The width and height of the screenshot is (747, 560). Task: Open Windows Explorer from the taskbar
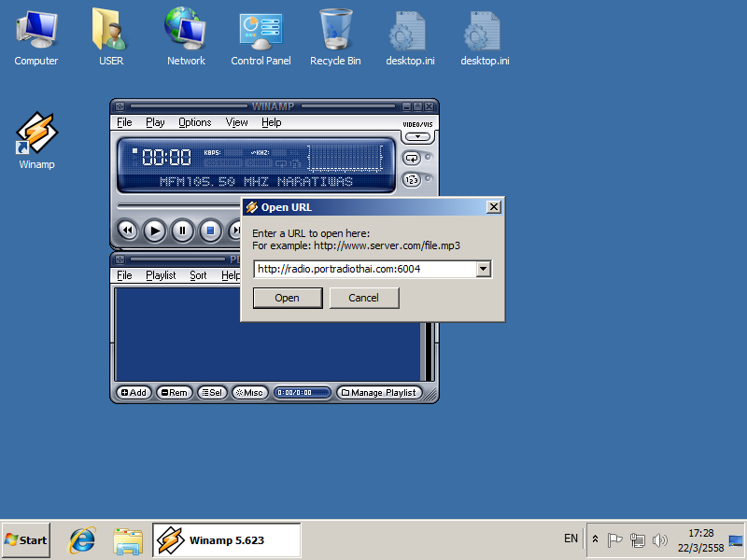click(x=128, y=541)
